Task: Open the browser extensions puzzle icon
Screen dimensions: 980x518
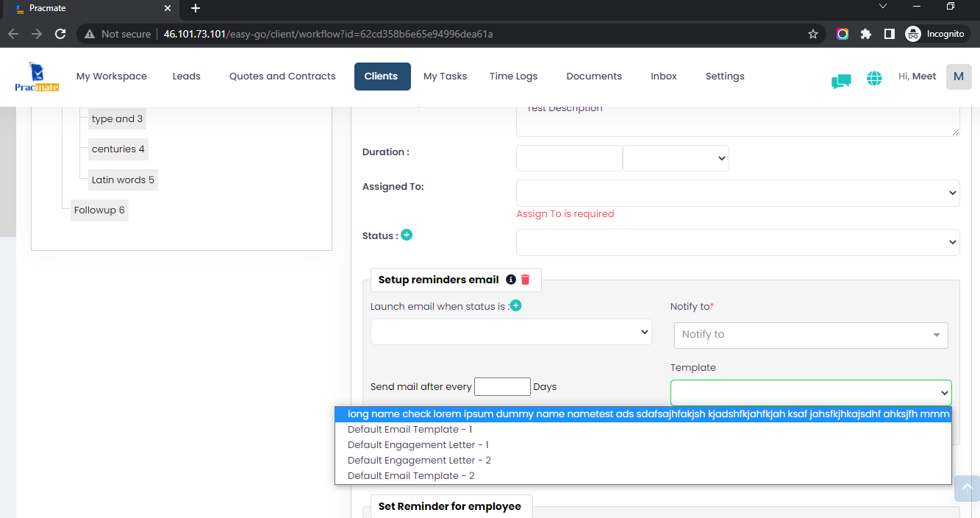Action: coord(866,34)
